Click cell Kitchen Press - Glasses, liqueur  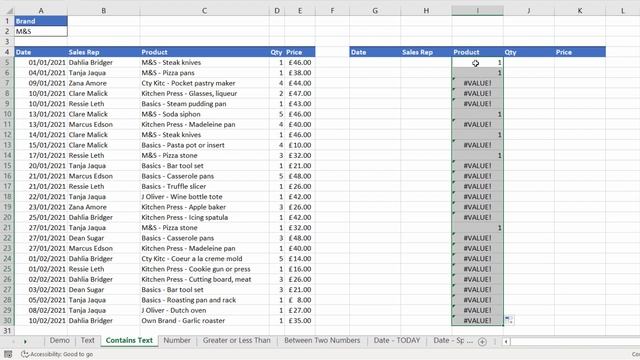click(x=204, y=93)
